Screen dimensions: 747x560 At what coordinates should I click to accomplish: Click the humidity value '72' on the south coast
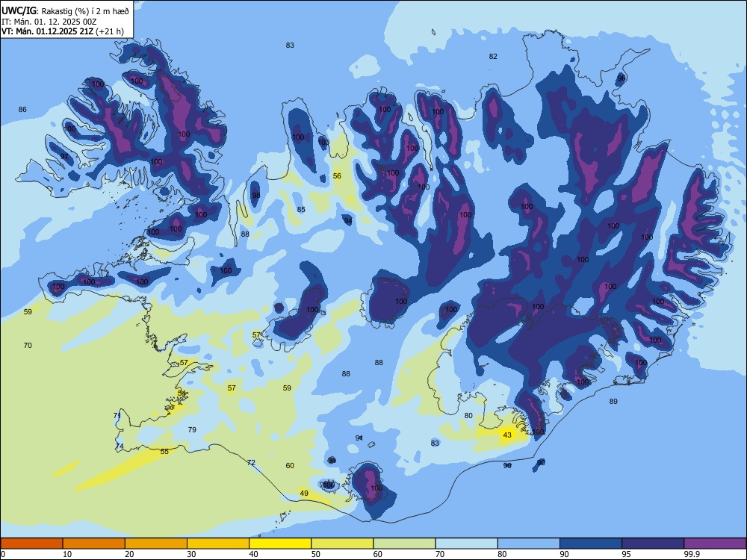point(251,462)
